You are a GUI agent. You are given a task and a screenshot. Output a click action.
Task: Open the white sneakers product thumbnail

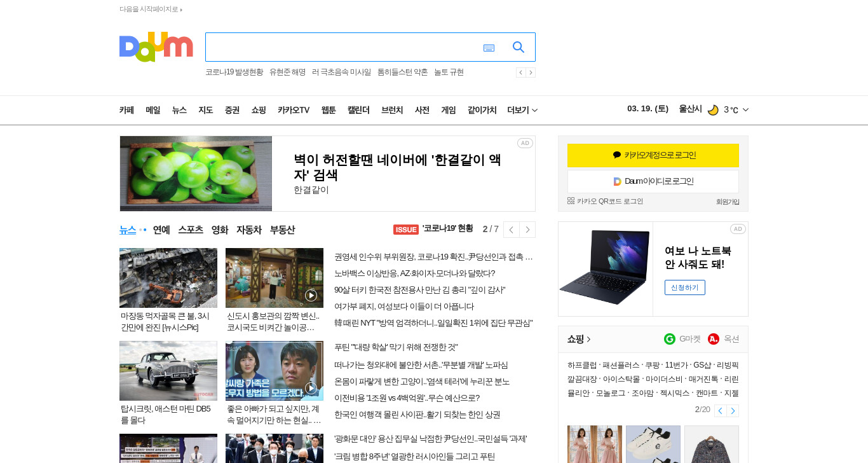click(x=653, y=444)
